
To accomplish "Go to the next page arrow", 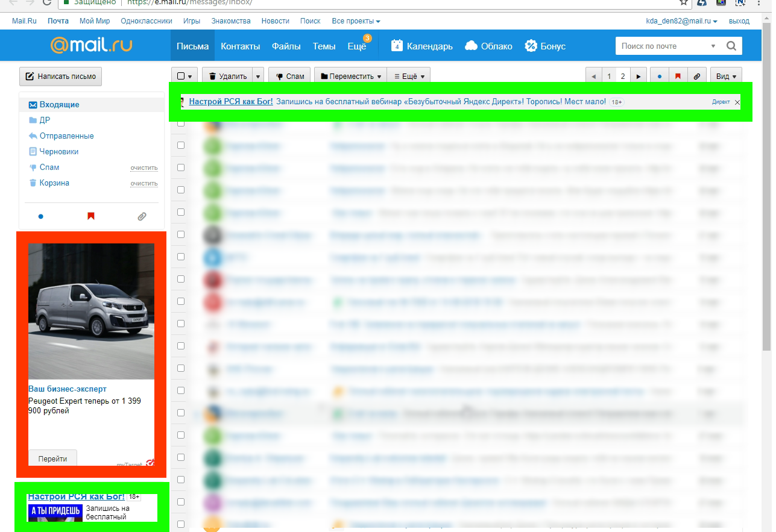I will coord(639,77).
